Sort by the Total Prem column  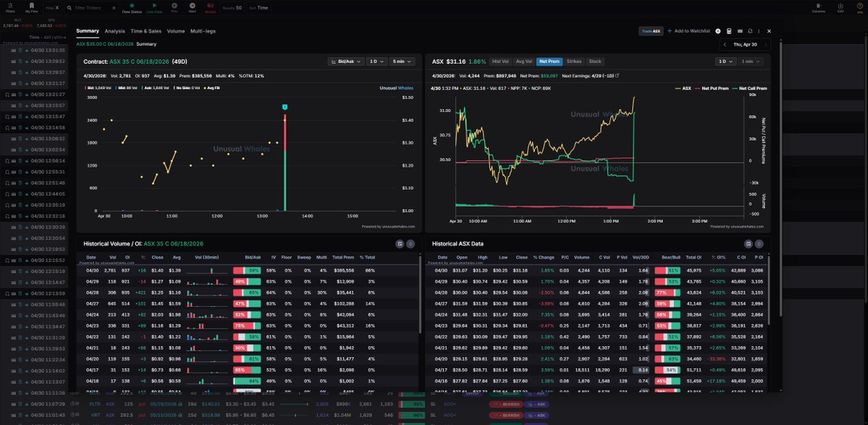pyautogui.click(x=344, y=257)
